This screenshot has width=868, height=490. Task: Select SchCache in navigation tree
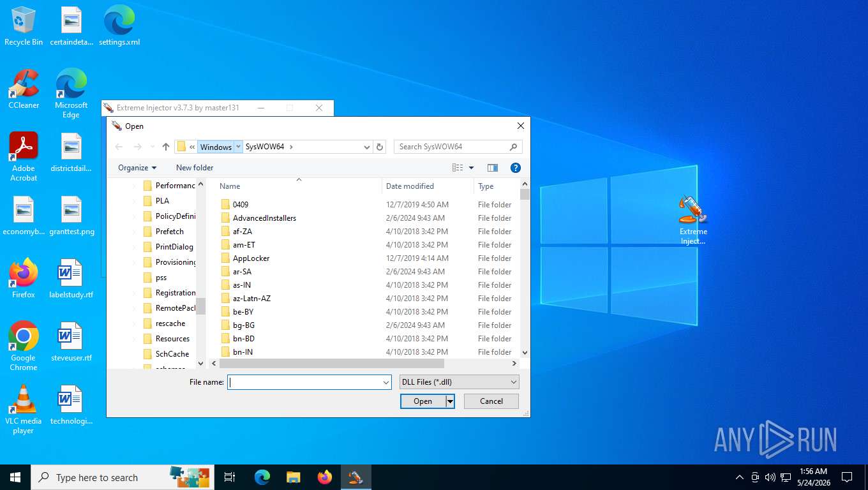click(172, 354)
